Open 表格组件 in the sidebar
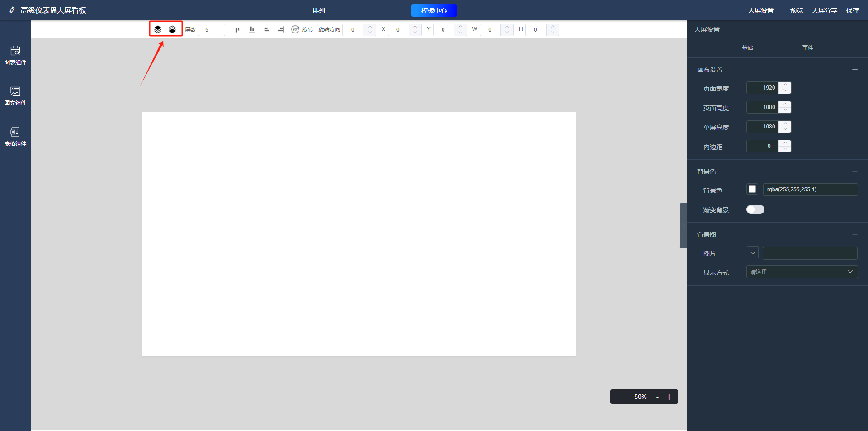This screenshot has height=431, width=868. click(15, 137)
